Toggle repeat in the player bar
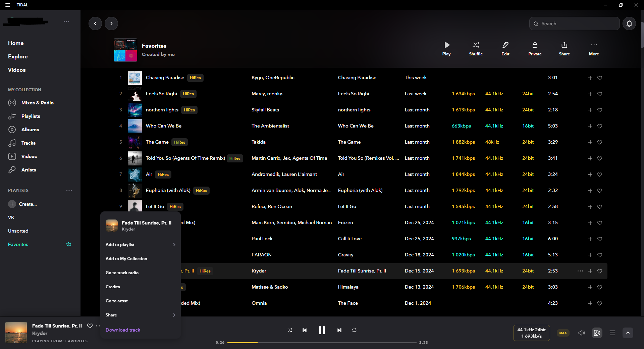 354,330
